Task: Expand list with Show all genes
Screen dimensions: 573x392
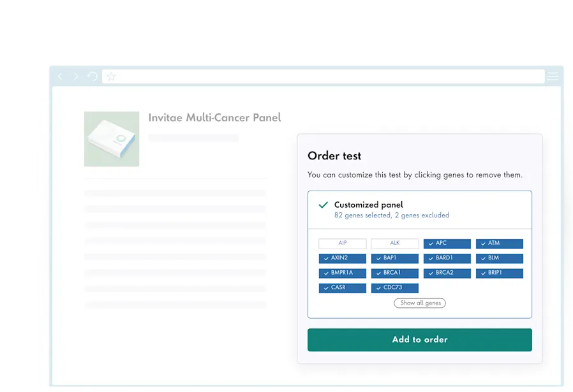Action: [420, 303]
